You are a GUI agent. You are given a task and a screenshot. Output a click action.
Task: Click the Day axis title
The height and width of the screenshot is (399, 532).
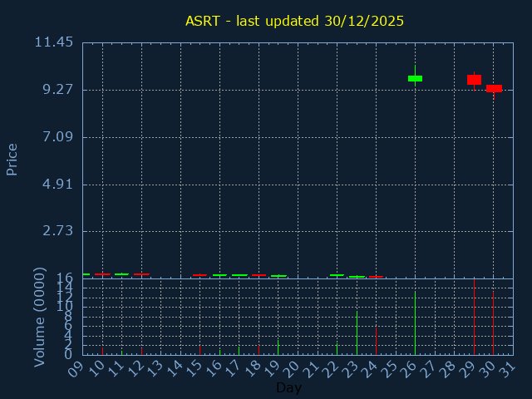coord(288,388)
